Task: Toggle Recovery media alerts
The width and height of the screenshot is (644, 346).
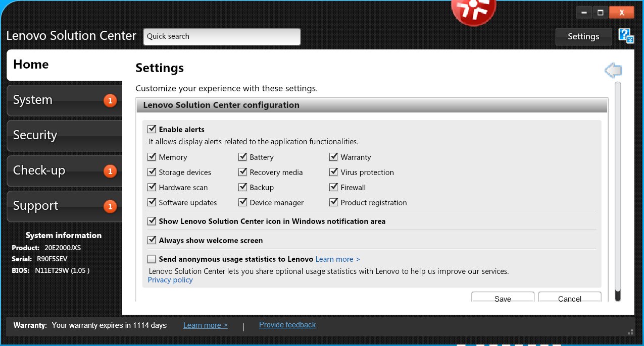Action: coord(242,172)
